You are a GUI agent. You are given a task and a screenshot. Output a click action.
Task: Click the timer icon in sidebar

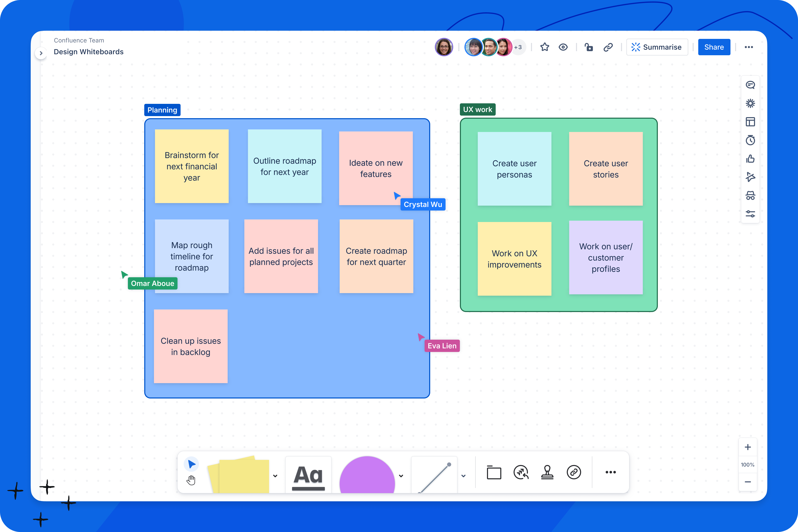(x=750, y=140)
